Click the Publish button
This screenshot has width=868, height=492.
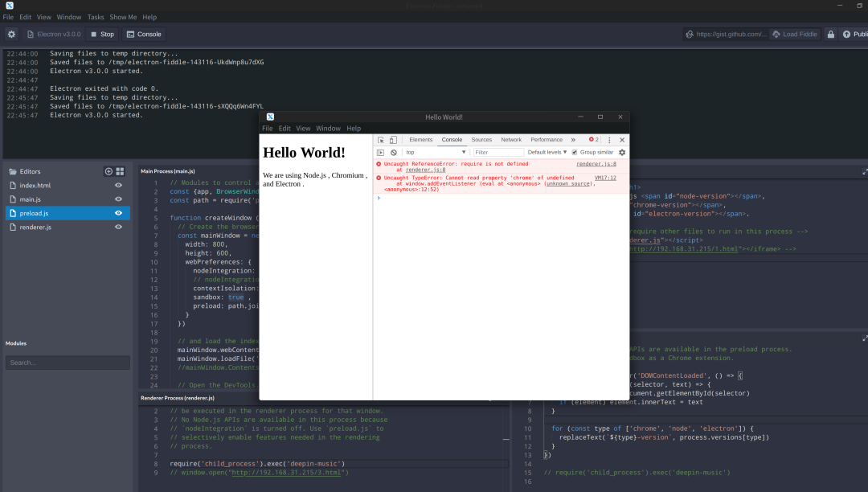[x=854, y=35]
